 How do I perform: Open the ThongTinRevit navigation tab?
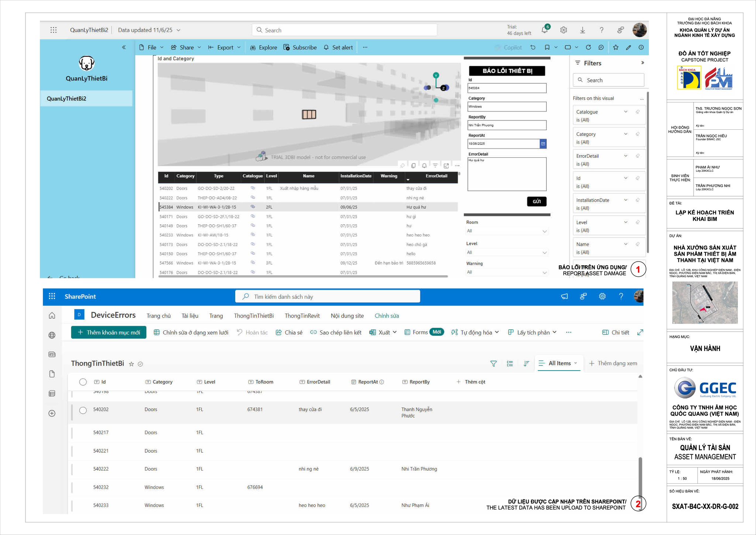302,316
